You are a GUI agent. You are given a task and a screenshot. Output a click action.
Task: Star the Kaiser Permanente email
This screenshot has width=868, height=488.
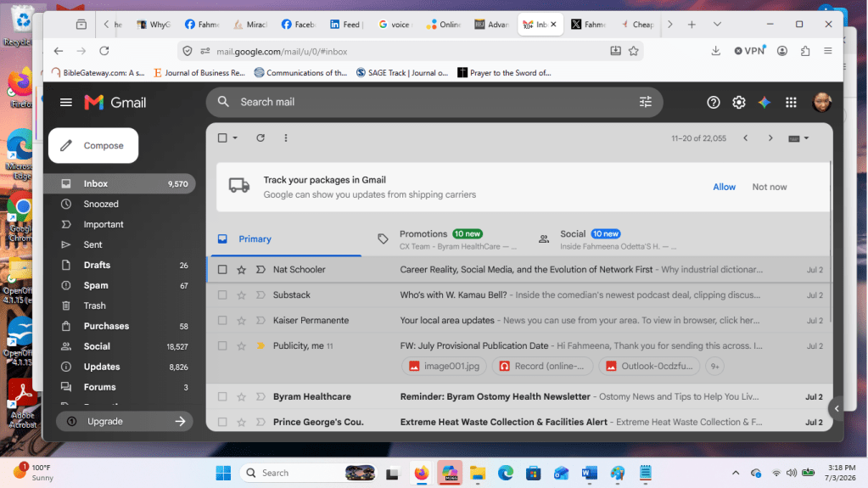(241, 321)
